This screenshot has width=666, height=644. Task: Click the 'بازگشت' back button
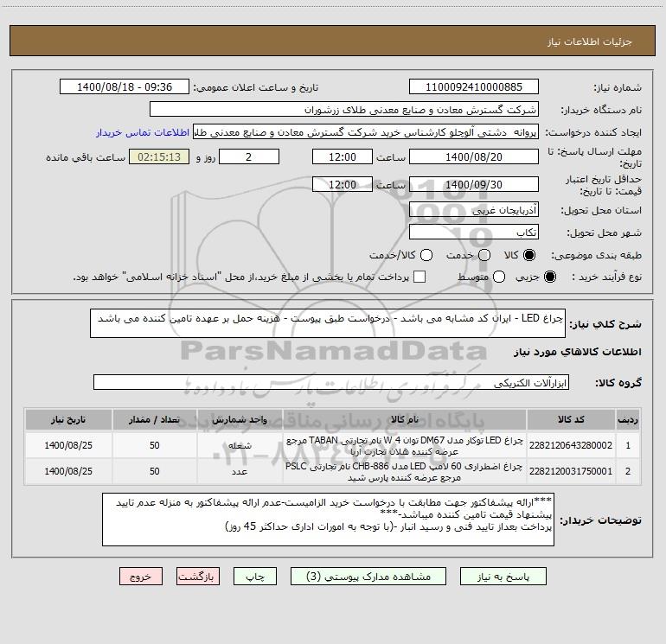pos(198,577)
